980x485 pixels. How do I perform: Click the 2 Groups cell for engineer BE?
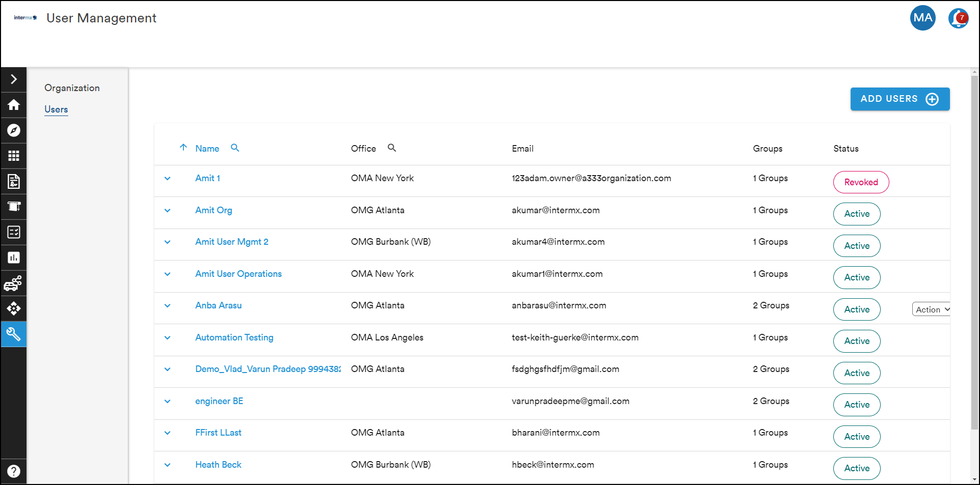pos(771,401)
